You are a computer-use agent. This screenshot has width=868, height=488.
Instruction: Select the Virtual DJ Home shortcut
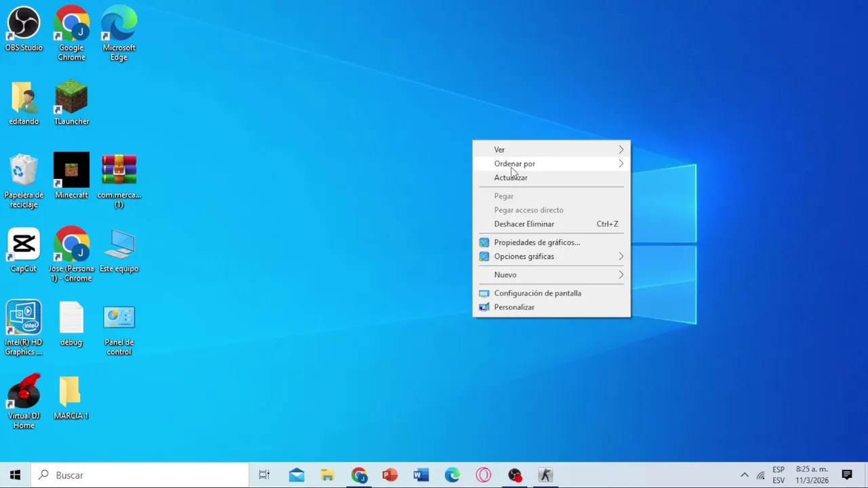pos(24,402)
